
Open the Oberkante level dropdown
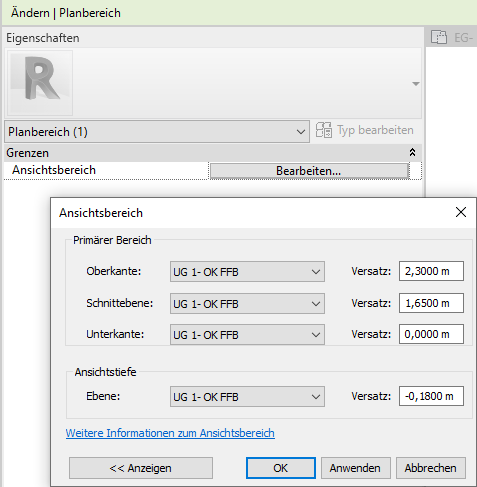[x=247, y=272]
